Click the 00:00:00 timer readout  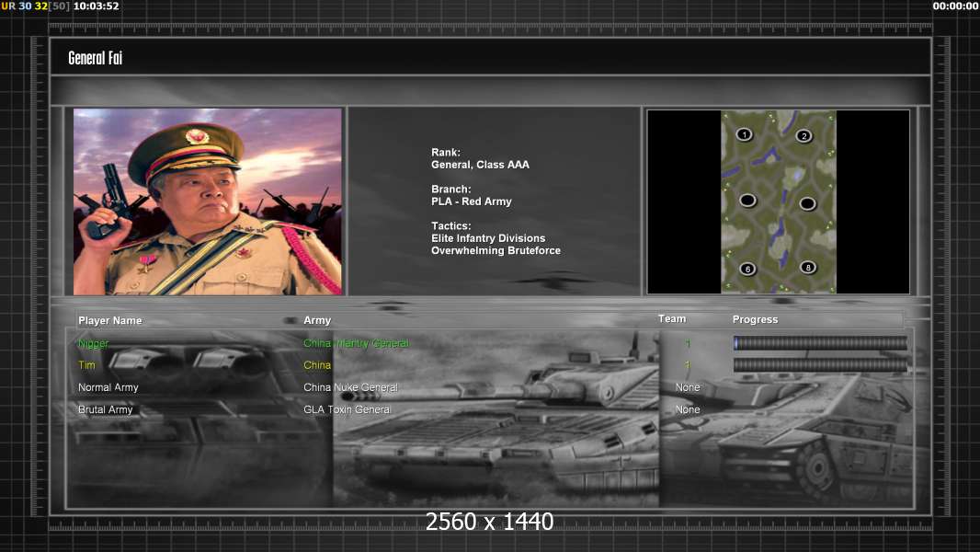955,6
